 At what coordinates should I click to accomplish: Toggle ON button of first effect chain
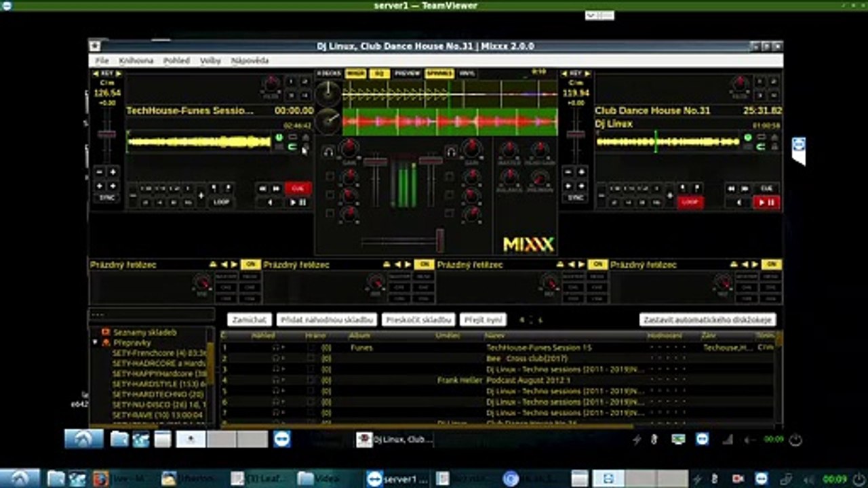point(250,264)
